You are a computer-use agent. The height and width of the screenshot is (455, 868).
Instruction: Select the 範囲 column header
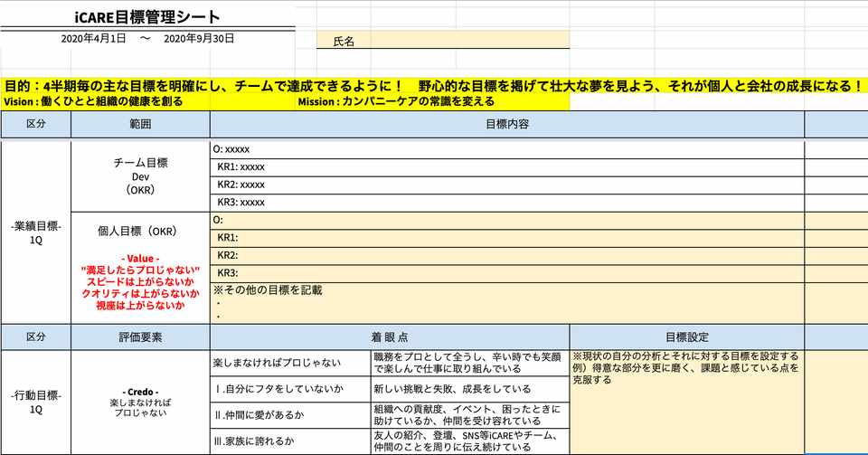(141, 125)
